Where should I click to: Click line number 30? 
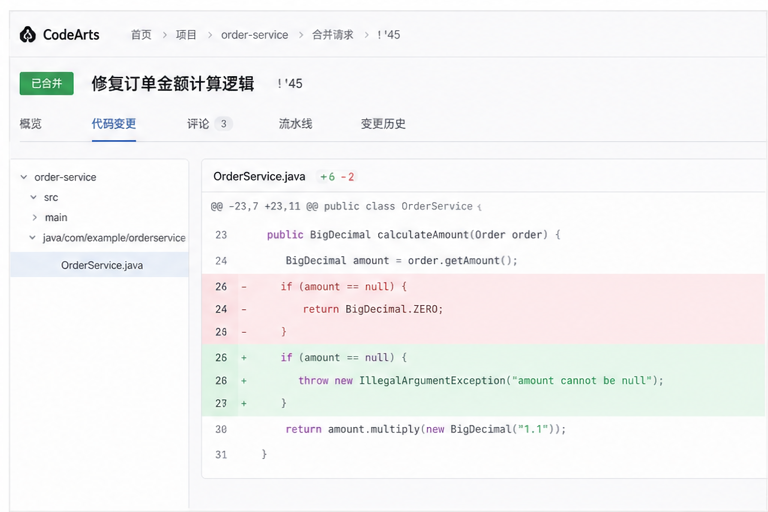[x=221, y=429]
